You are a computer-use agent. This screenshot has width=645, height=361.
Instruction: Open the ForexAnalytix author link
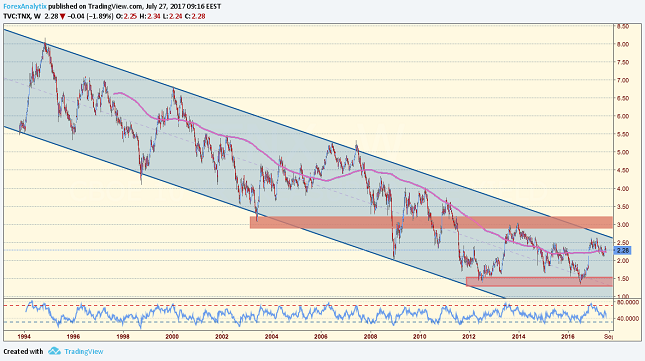25,7
